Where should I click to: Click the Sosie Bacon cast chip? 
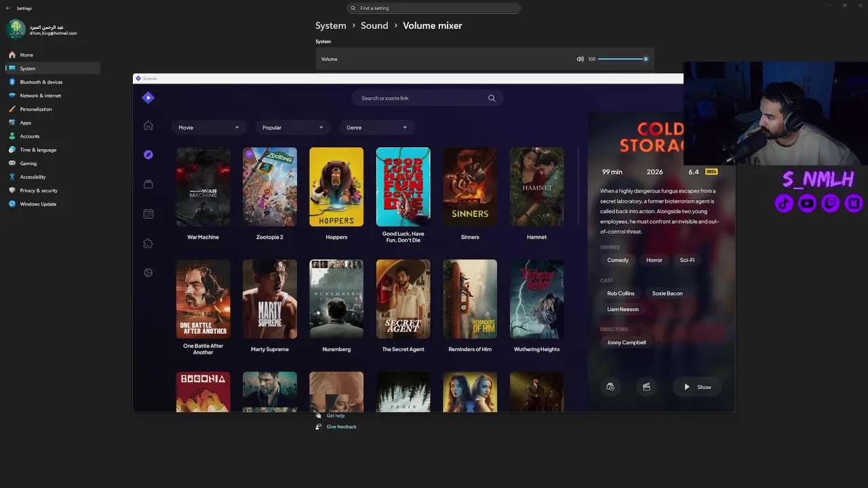tap(667, 293)
